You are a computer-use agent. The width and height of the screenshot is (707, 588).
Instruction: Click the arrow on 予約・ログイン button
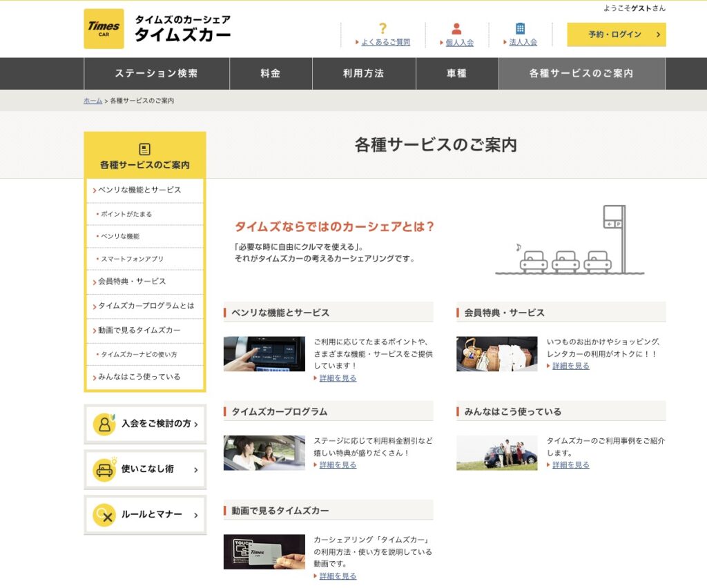(658, 35)
